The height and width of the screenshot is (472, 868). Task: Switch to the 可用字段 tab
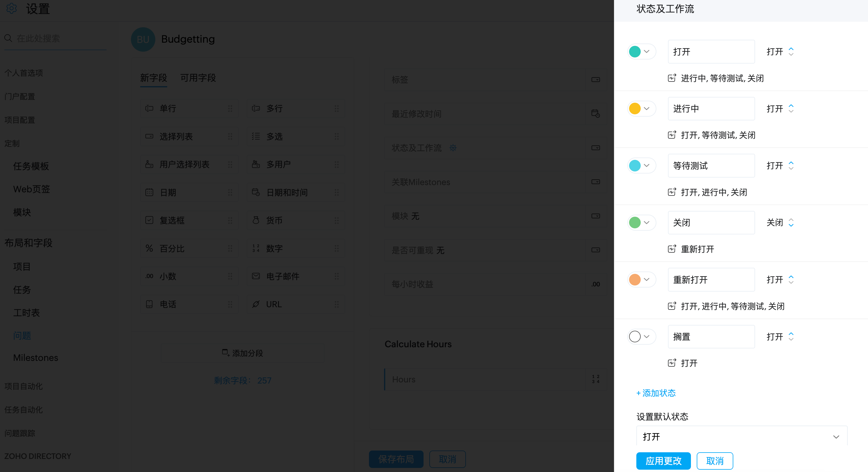198,78
